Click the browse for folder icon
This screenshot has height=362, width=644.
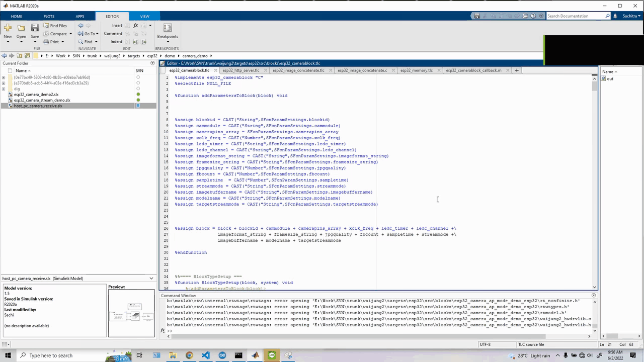tap(27, 56)
